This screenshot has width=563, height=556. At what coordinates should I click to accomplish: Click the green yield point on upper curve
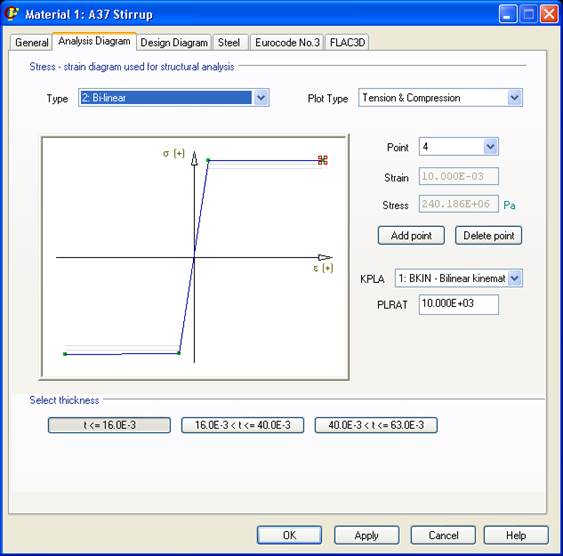click(208, 160)
